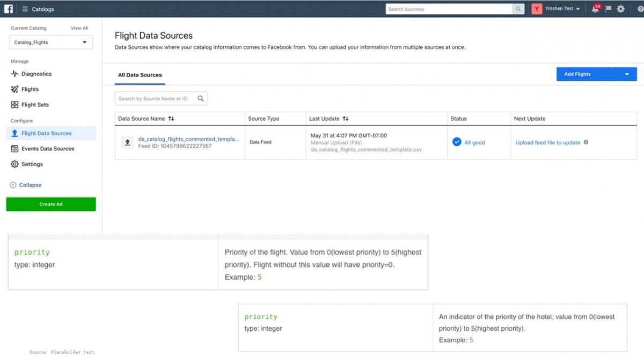Click the View All link
The width and height of the screenshot is (644, 358).
click(79, 28)
